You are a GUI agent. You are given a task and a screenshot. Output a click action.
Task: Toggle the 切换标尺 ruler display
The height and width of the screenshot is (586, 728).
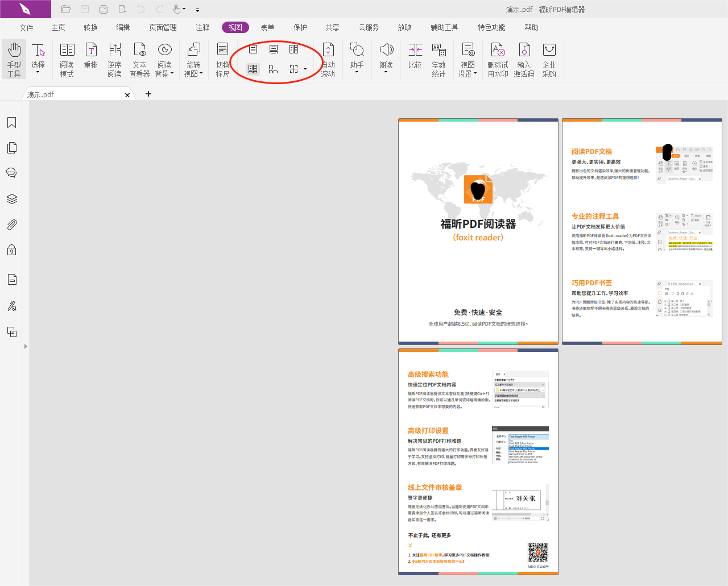[223, 59]
